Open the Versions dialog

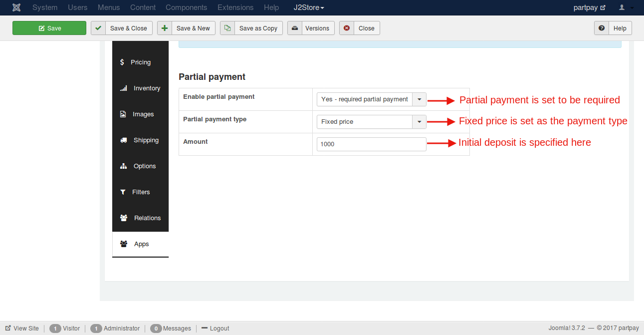[x=311, y=28]
